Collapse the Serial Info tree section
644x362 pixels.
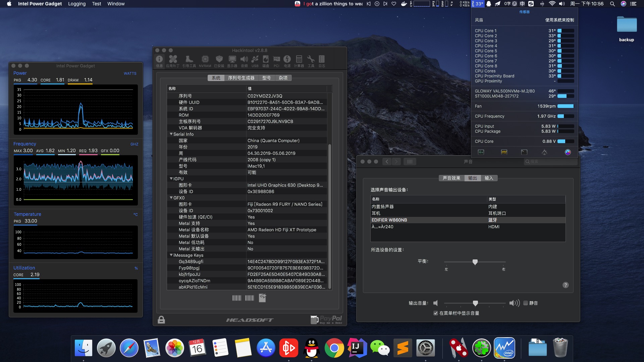(x=171, y=134)
